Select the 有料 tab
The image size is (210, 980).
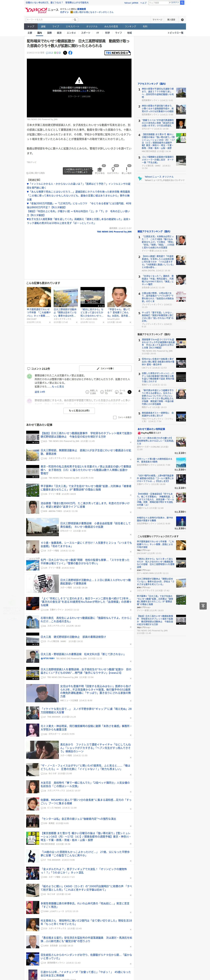[145, 27]
